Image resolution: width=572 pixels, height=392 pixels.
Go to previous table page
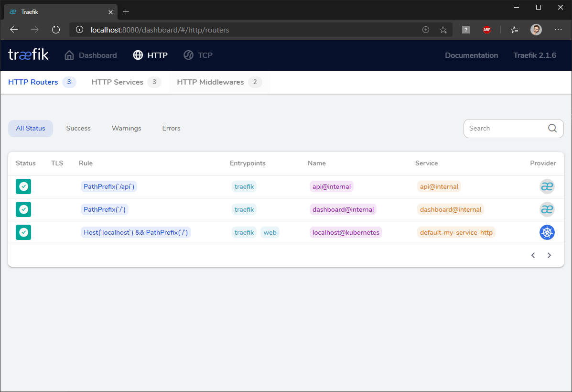point(533,255)
